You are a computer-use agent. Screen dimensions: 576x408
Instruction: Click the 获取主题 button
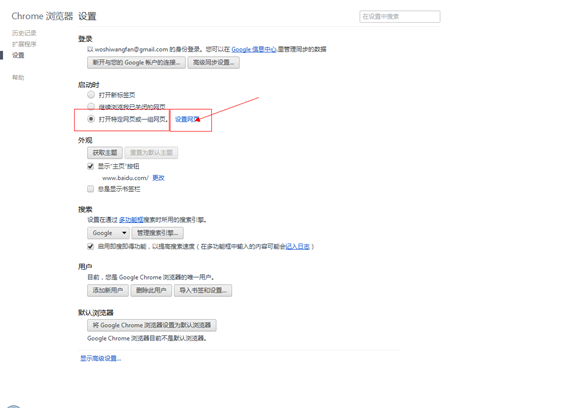tap(105, 152)
